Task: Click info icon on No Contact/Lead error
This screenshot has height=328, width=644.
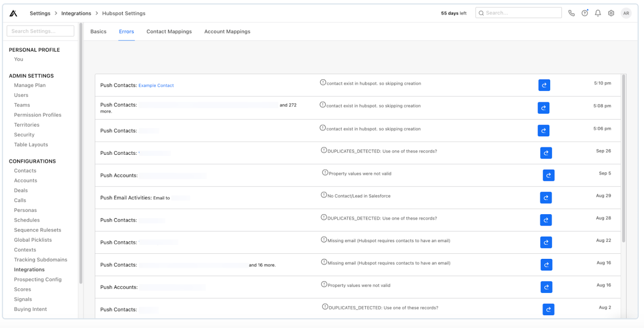Action: tap(324, 195)
